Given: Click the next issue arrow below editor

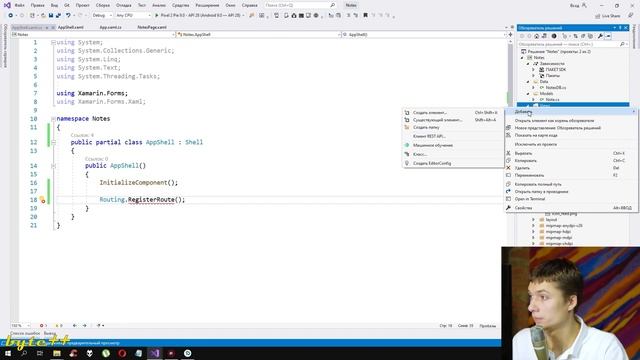Looking at the screenshot, I should pyautogui.click(x=84, y=326).
